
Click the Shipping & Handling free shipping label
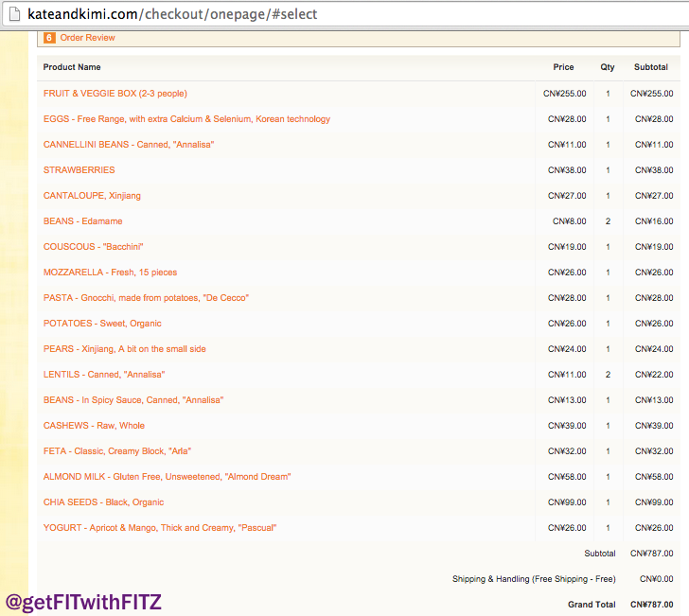(x=534, y=579)
